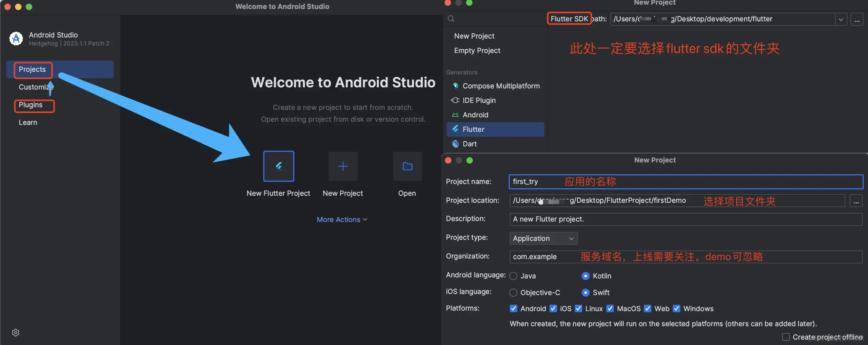This screenshot has width=868, height=345.
Task: Open Project type Application dropdown
Action: point(543,238)
